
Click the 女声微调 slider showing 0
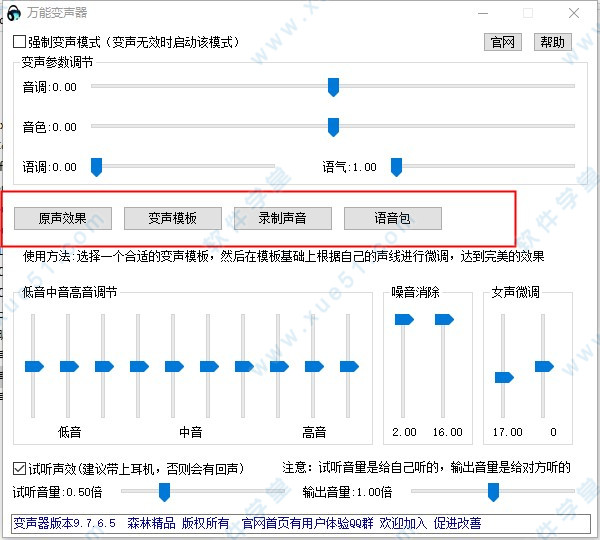[x=544, y=367]
